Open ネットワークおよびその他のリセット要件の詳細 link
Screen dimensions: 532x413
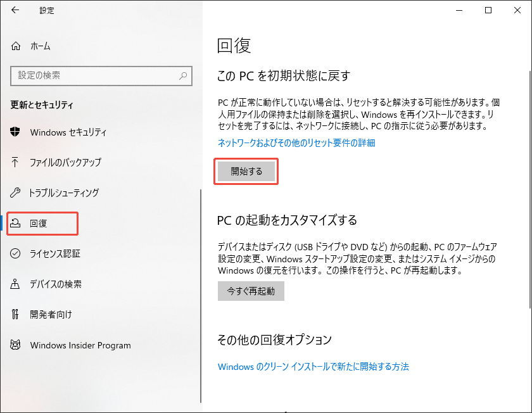point(296,143)
